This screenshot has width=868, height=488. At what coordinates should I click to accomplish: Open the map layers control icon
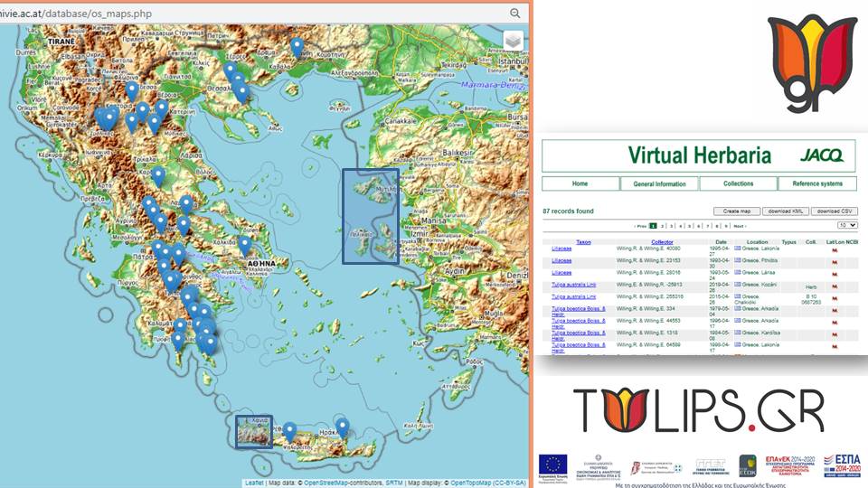pos(514,41)
